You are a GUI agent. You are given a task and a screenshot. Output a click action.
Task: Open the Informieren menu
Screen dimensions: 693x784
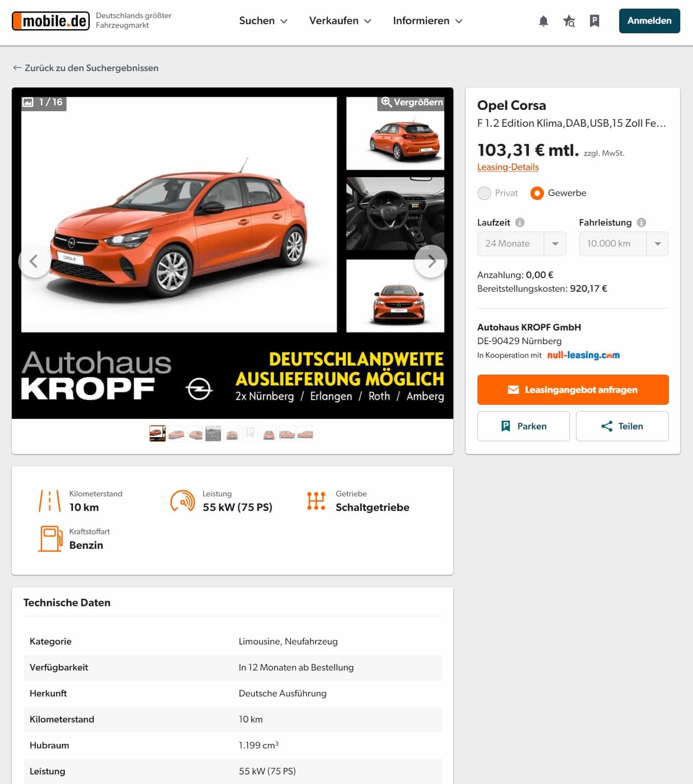click(x=427, y=21)
